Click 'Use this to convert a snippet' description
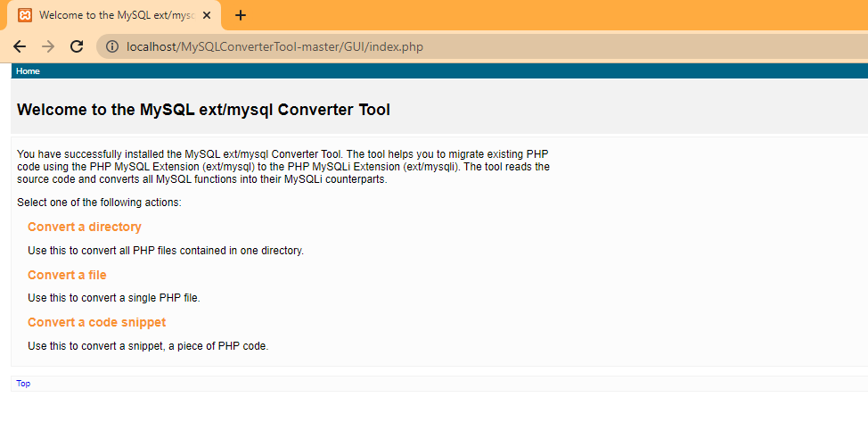This screenshot has width=868, height=422. pyautogui.click(x=148, y=346)
